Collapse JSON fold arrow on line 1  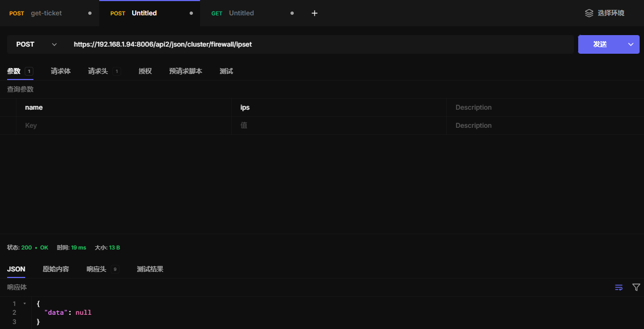24,303
